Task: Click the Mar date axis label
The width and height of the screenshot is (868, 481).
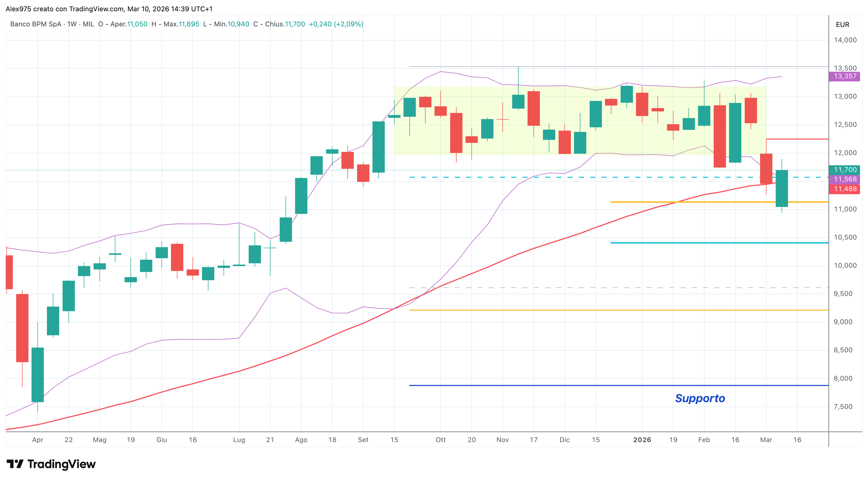Action: click(x=766, y=440)
